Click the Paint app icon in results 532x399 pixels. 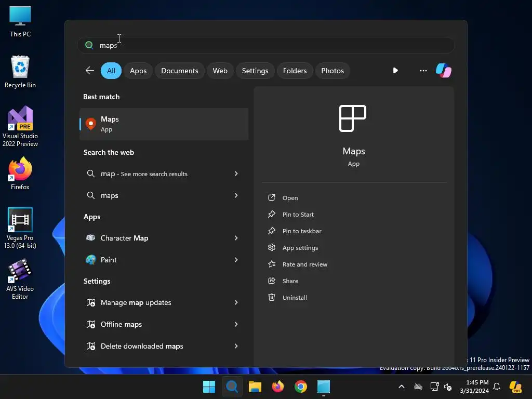point(90,260)
